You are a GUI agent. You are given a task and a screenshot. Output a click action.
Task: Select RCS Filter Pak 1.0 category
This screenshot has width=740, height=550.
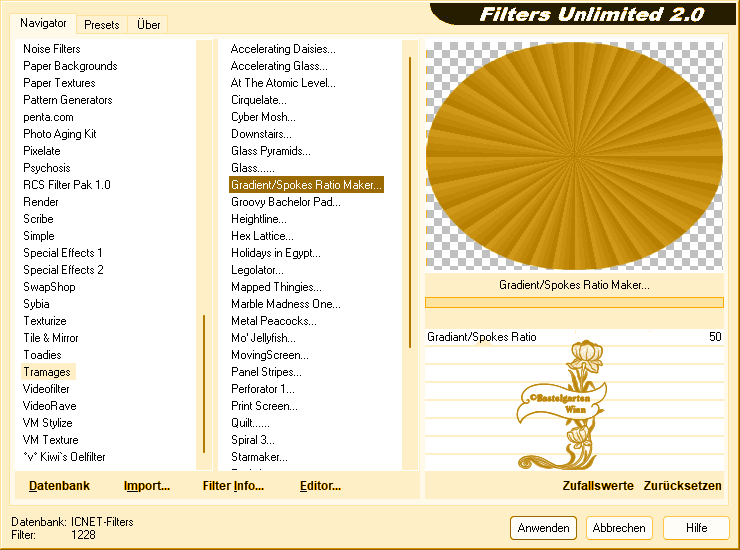coord(67,185)
